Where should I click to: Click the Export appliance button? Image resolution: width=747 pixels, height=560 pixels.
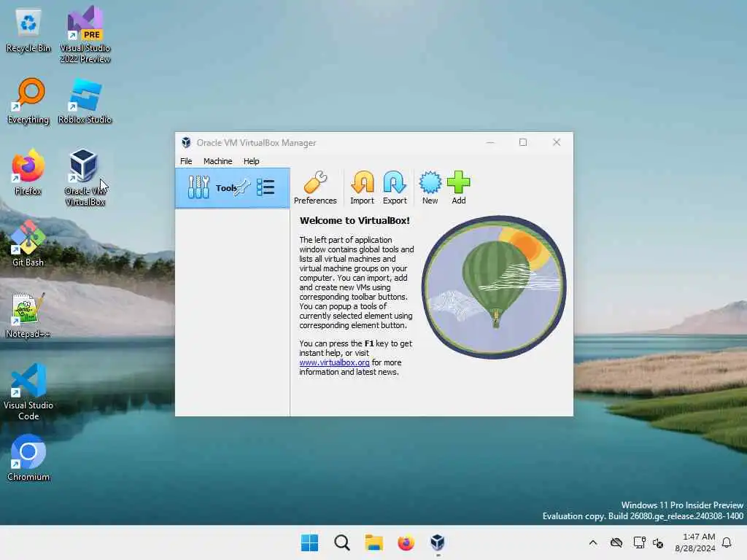[395, 187]
